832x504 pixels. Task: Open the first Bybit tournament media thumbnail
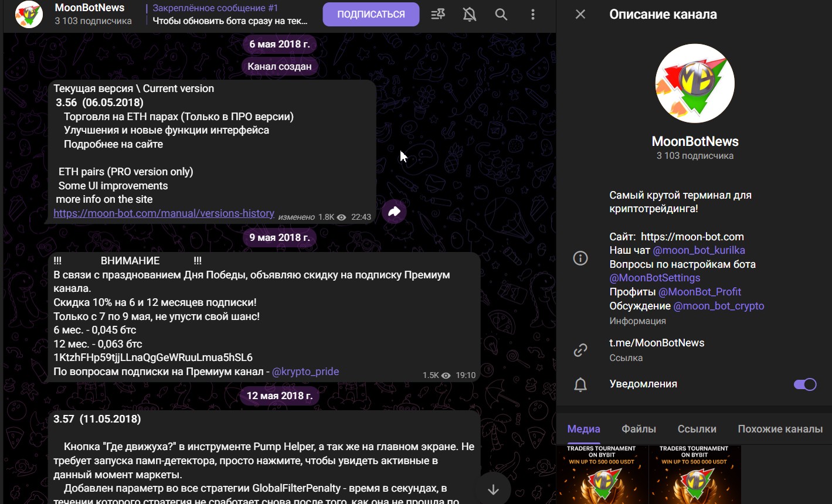(x=602, y=475)
